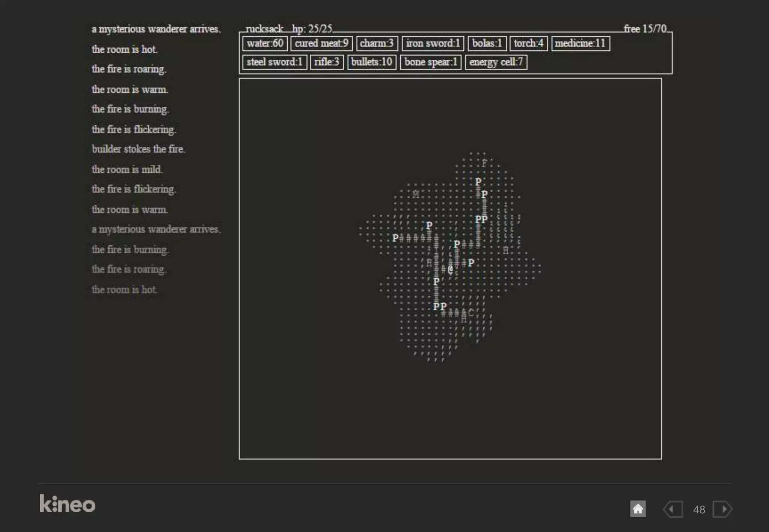Screen dimensions: 769x532
Task: Click the M landmark on map
Action: (x=415, y=194)
